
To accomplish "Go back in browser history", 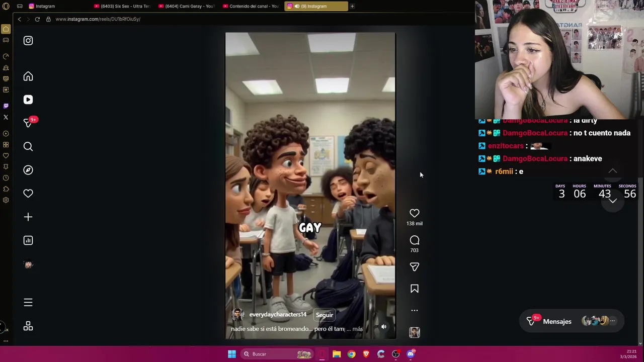I will pyautogui.click(x=19, y=19).
